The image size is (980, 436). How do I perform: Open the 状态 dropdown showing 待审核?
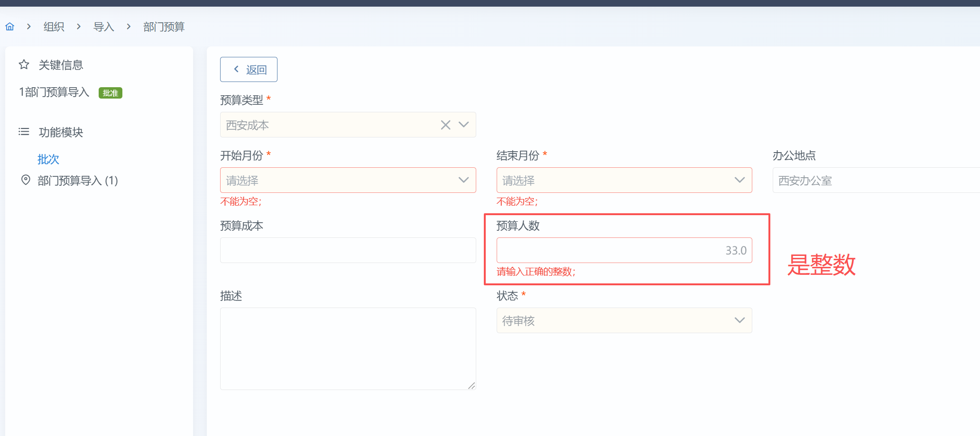pos(624,321)
